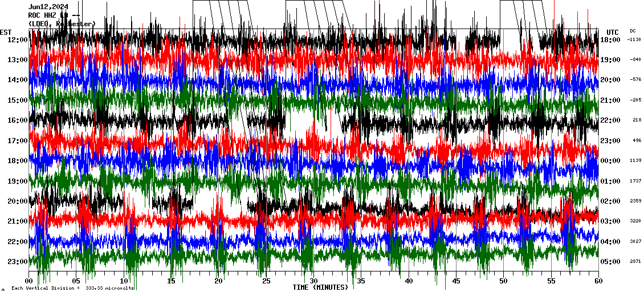Click the vertical division microvolts scale note
The width and height of the screenshot is (644, 296).
(x=71, y=289)
